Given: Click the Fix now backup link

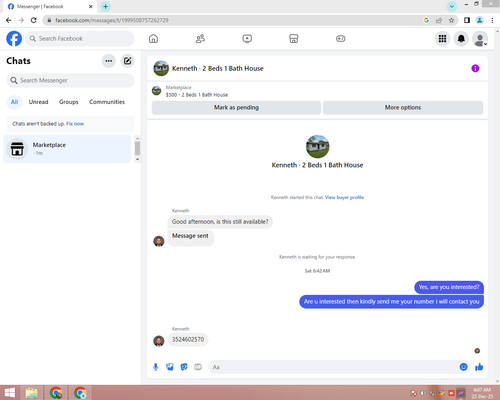Looking at the screenshot, I should click(x=75, y=124).
